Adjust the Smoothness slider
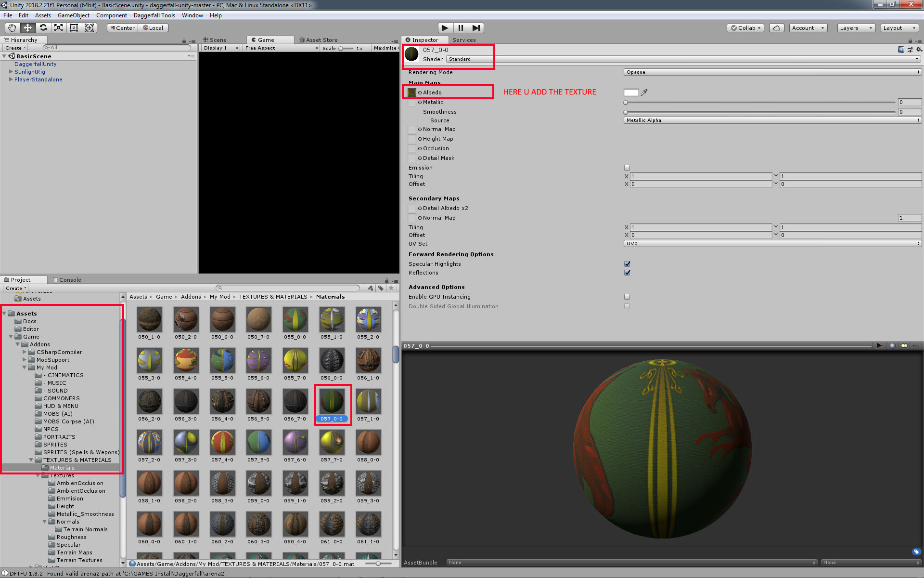This screenshot has height=578, width=924. click(x=760, y=112)
